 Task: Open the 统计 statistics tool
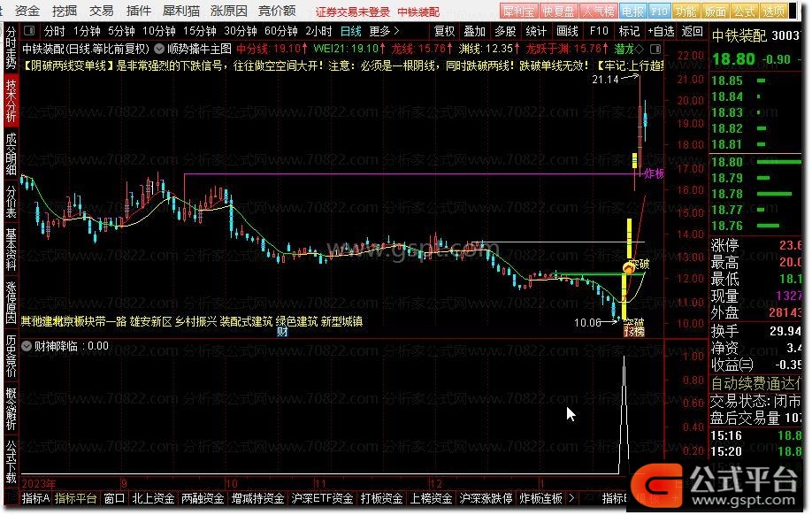click(x=536, y=31)
